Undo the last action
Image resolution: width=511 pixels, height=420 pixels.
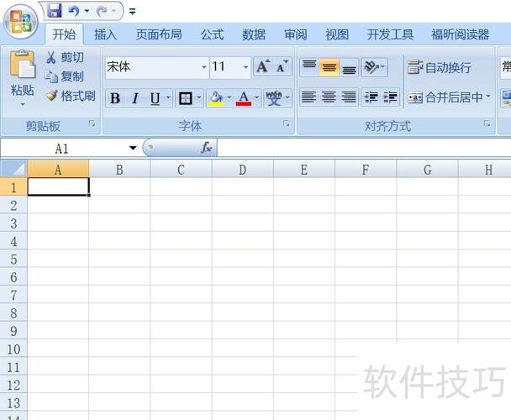click(74, 12)
